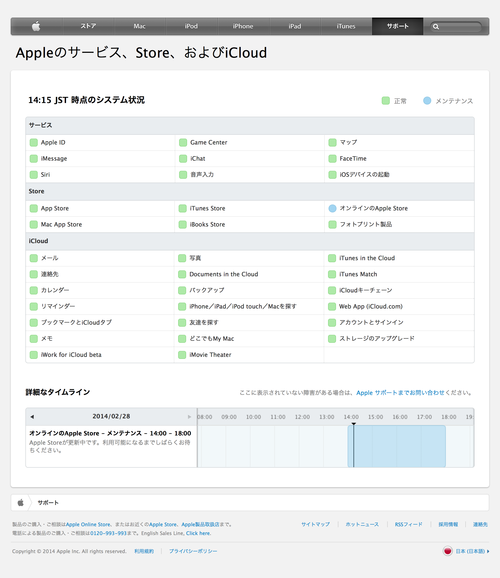Click the blue メンテナンス legend swatch
Viewport: 500px width, 578px height.
point(427,101)
